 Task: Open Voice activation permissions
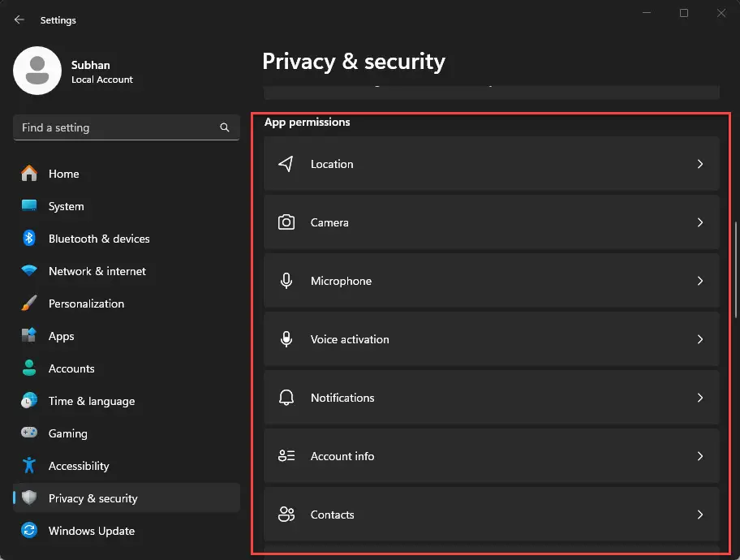[491, 339]
